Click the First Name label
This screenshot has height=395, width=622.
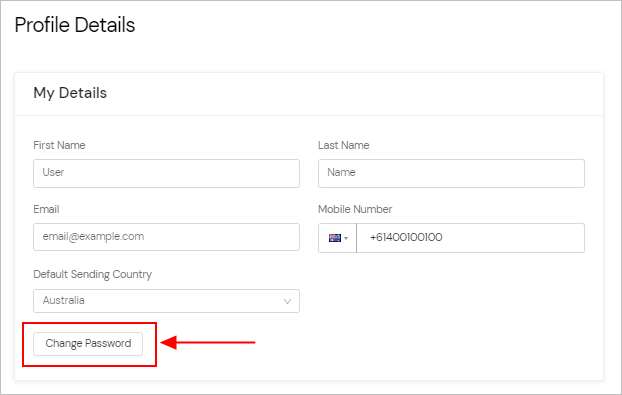click(x=59, y=145)
